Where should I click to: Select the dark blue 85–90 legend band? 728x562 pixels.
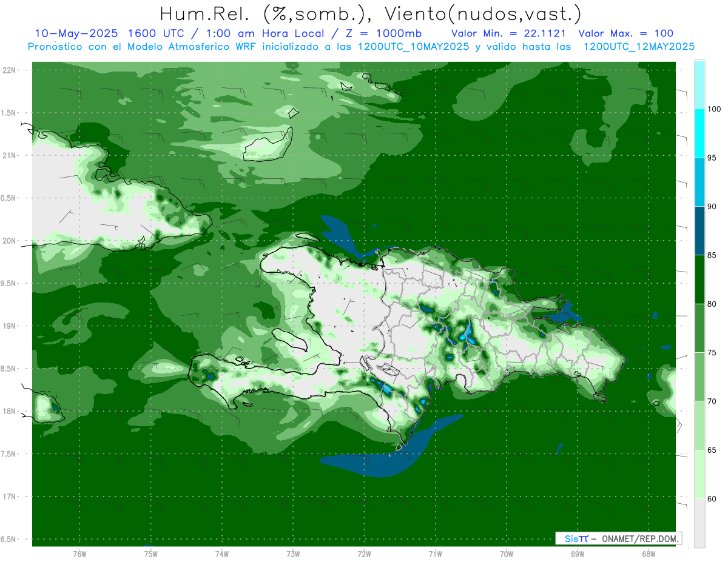click(x=699, y=231)
